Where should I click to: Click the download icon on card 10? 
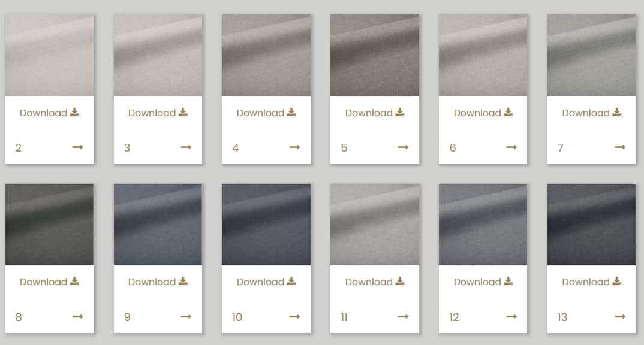(x=291, y=281)
